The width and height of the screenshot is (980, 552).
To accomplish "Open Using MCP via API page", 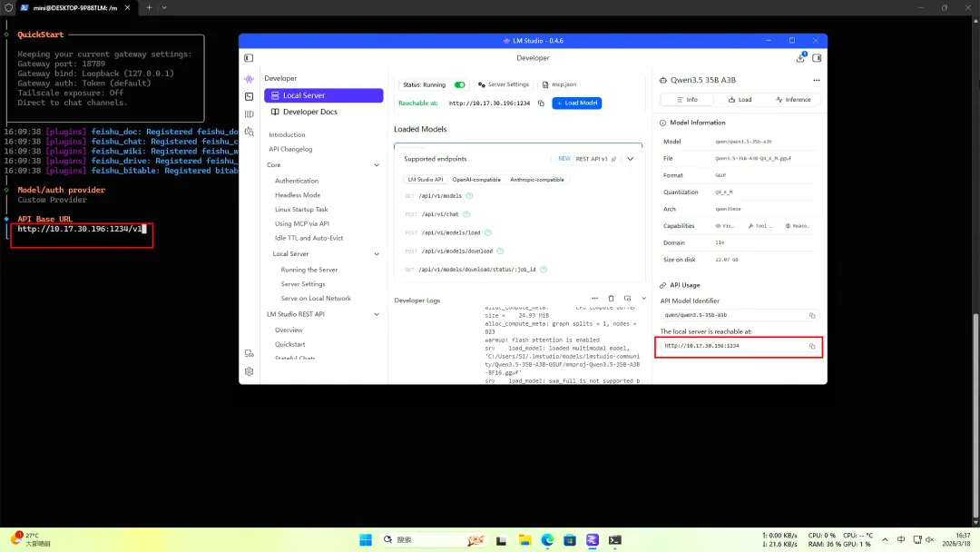I will pos(302,223).
